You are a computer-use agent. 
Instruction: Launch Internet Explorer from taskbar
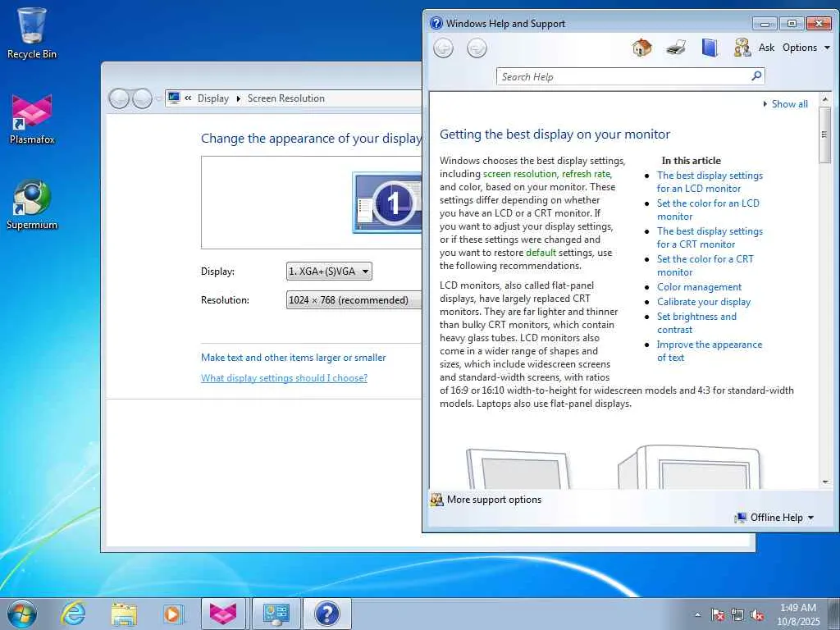pyautogui.click(x=73, y=614)
